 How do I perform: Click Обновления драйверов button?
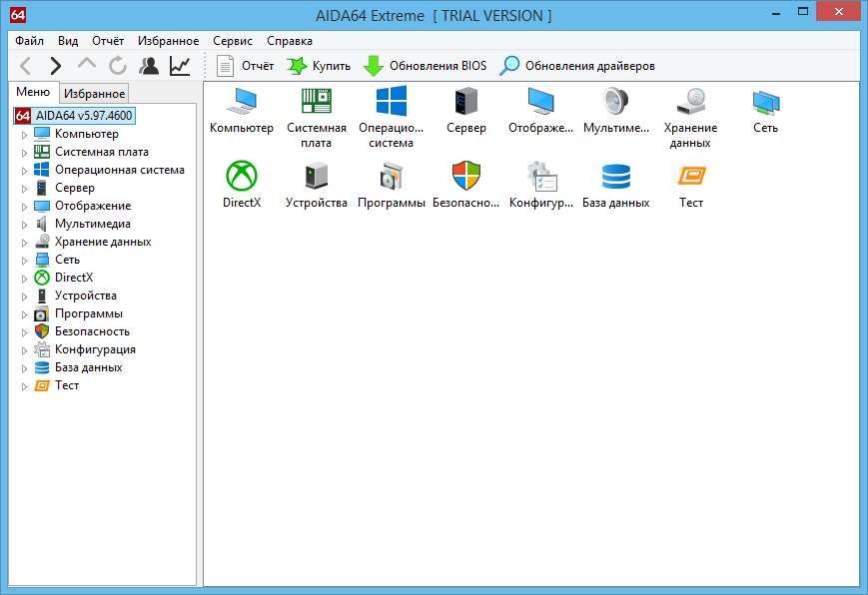pyautogui.click(x=576, y=66)
